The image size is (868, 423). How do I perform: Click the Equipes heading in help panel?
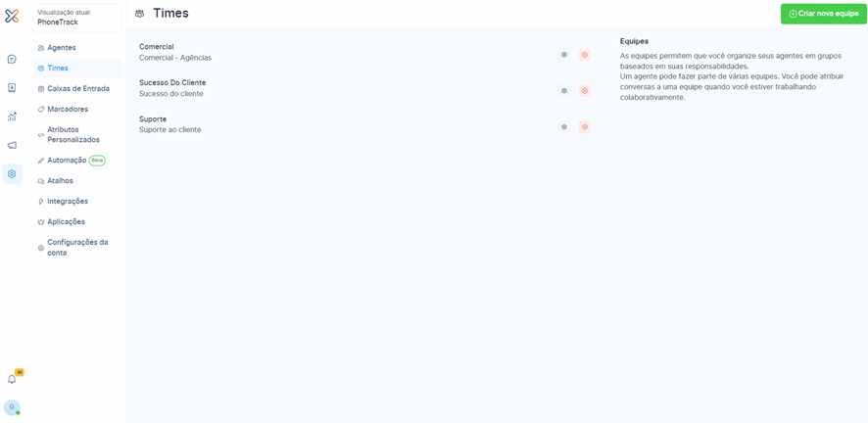(634, 41)
